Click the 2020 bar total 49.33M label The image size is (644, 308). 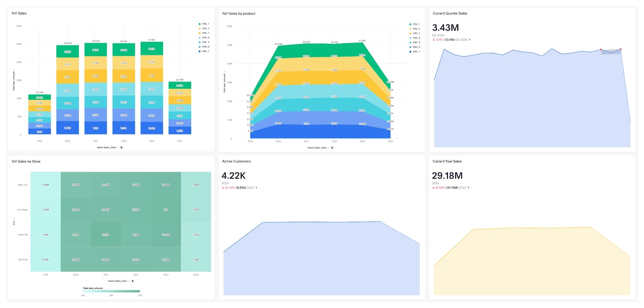coord(68,43)
